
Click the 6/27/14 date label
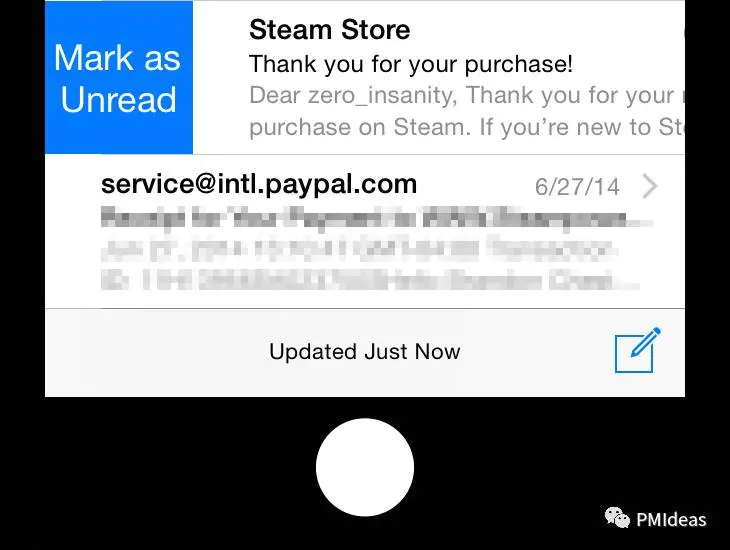click(577, 187)
